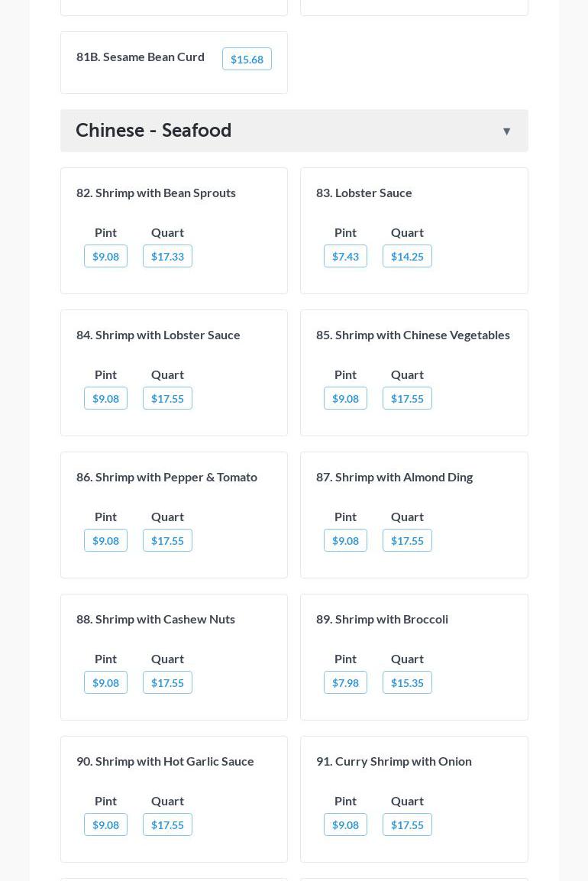Select Pint of Shrimp with Bean Sprouts
588x881 pixels.
[x=105, y=257]
